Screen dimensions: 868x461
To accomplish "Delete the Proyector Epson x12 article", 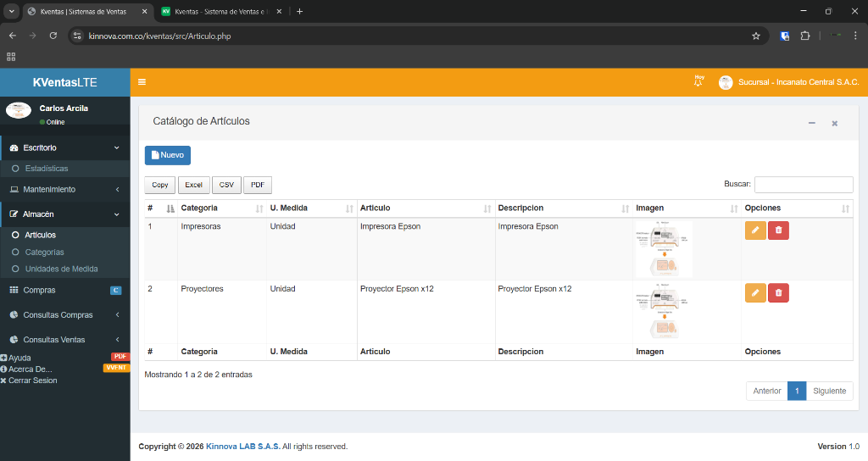I will click(778, 292).
